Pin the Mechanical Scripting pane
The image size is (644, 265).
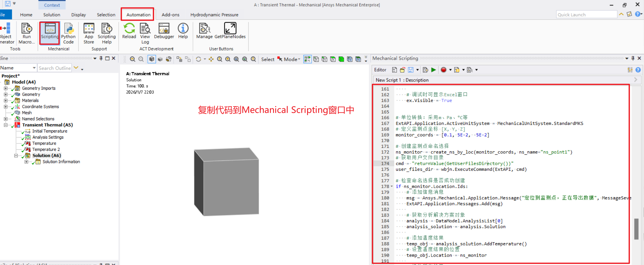(x=633, y=58)
